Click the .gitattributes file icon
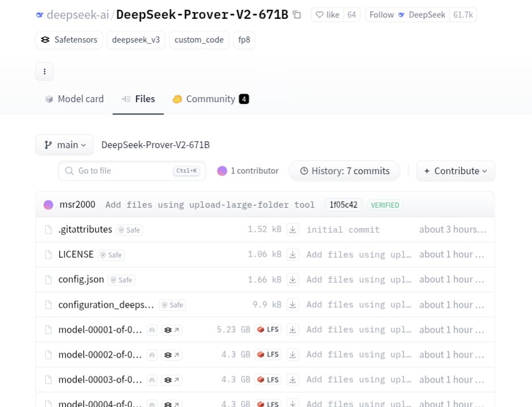This screenshot has width=532, height=407. 49,230
